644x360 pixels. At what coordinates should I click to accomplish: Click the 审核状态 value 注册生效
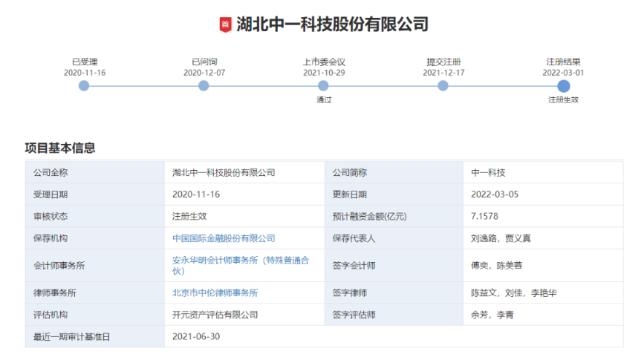coord(189,216)
